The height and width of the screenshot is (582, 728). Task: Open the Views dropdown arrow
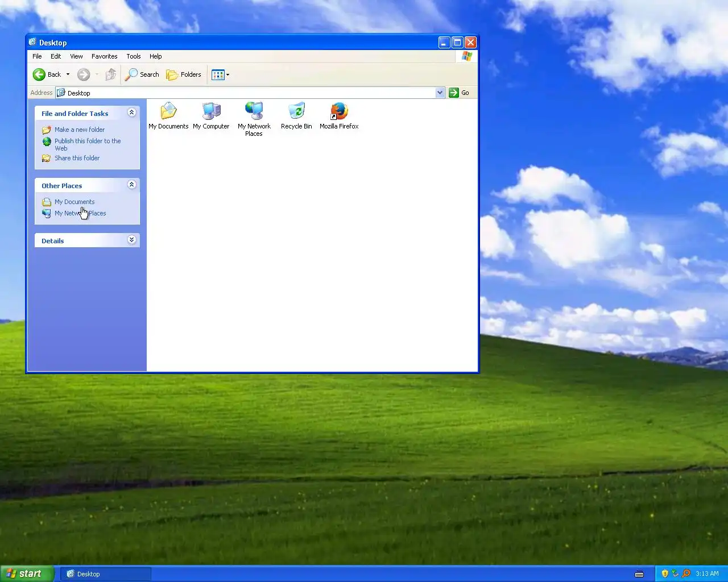pyautogui.click(x=228, y=74)
